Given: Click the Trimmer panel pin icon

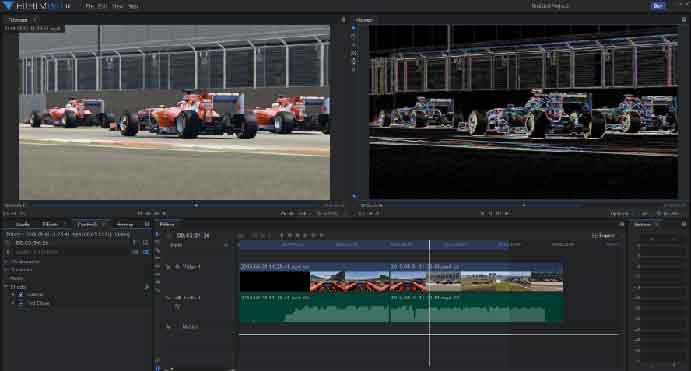Looking at the screenshot, I should (343, 19).
